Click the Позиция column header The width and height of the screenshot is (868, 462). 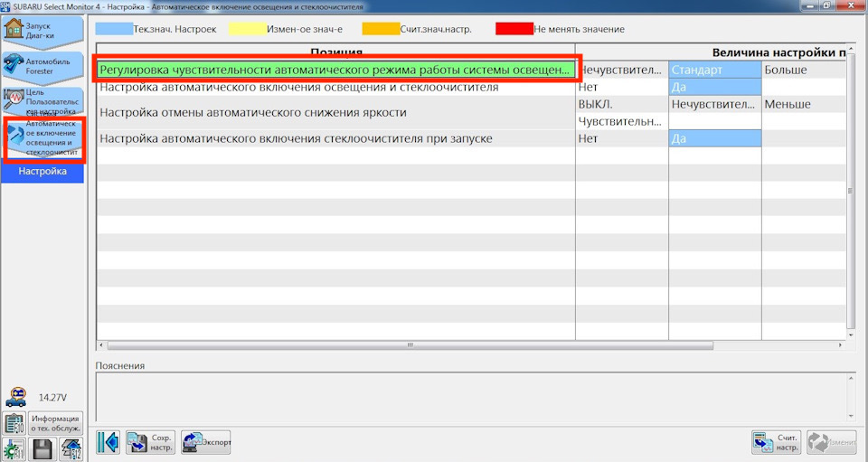coord(336,52)
